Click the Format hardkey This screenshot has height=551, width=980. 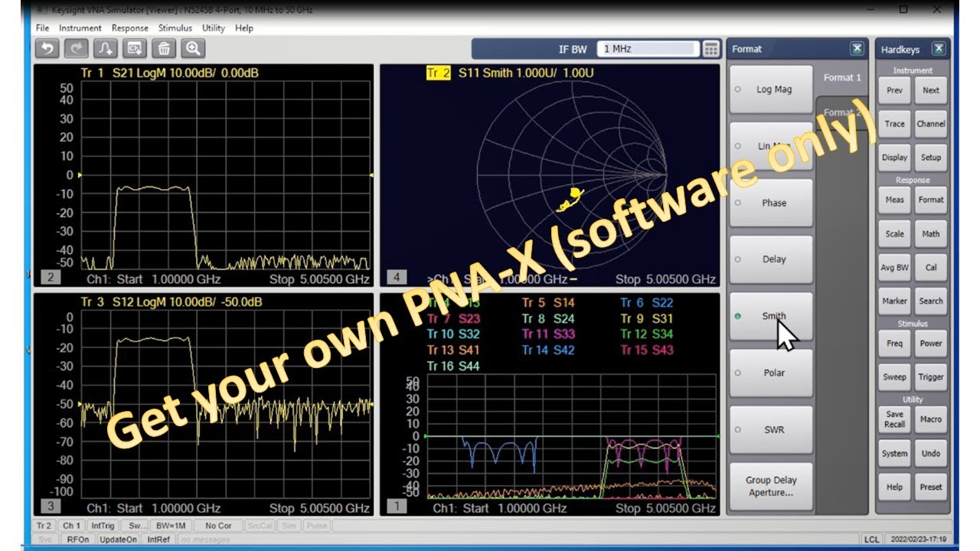click(x=931, y=200)
